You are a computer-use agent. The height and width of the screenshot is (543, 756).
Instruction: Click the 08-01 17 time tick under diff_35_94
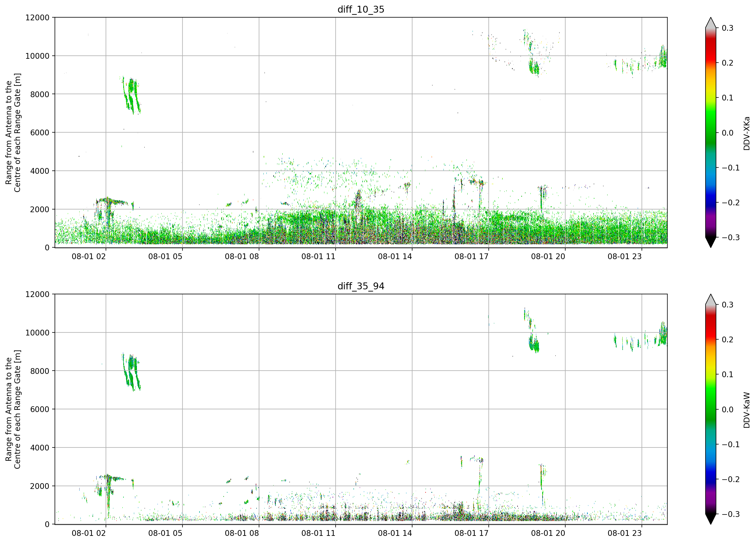471,533
